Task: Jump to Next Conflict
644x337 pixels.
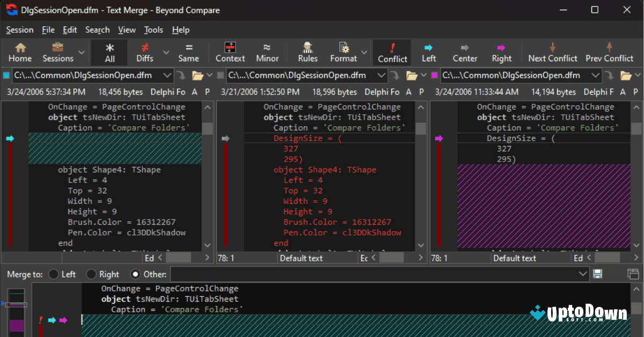Action: pos(552,52)
